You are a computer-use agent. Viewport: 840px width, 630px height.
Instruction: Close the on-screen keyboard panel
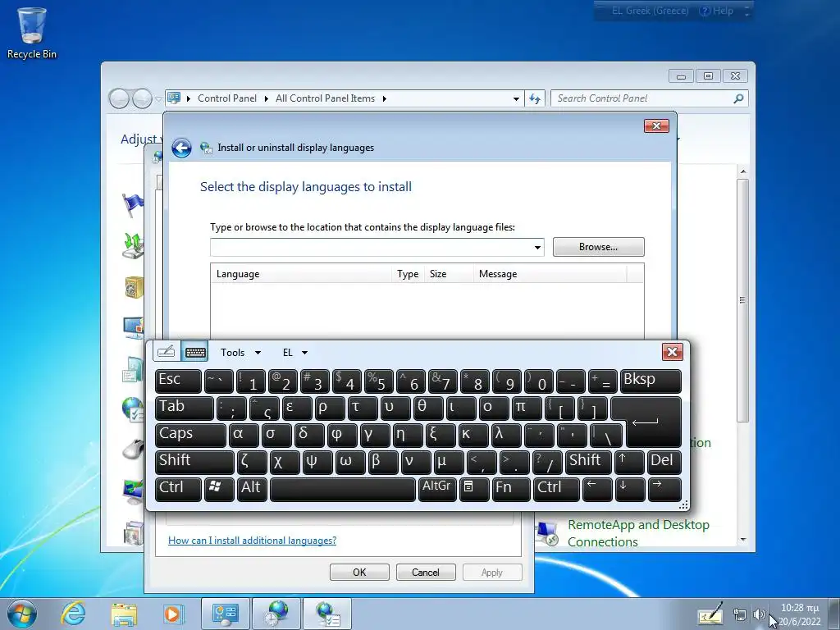673,352
